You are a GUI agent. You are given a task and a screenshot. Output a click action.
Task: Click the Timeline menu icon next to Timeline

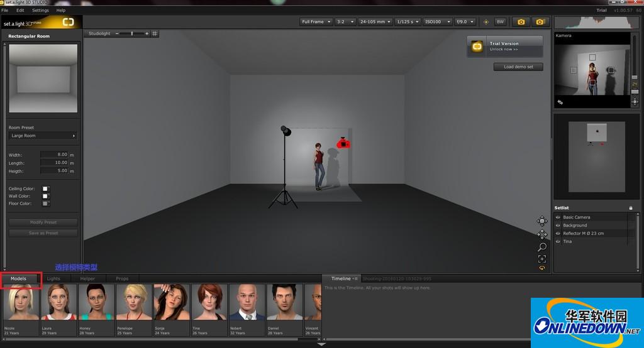355,279
